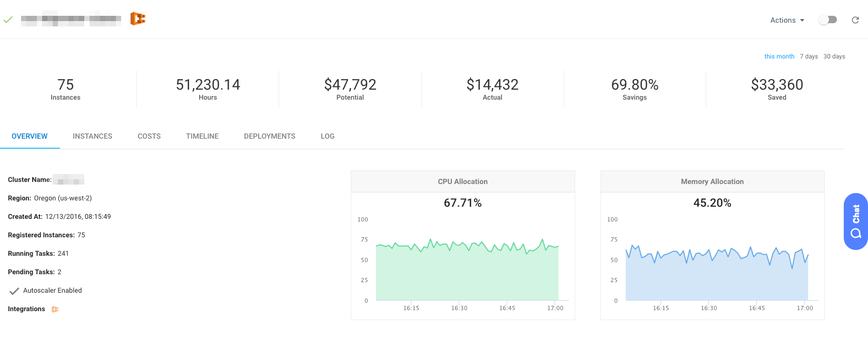The width and height of the screenshot is (868, 337).
Task: Click the blue Memory Allocation chart area
Action: coord(716,280)
